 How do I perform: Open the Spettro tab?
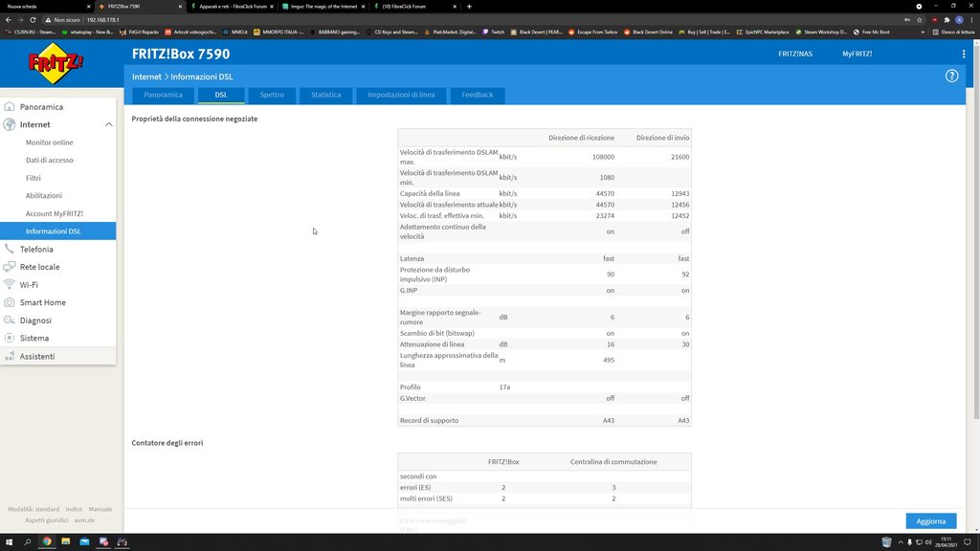coord(272,95)
